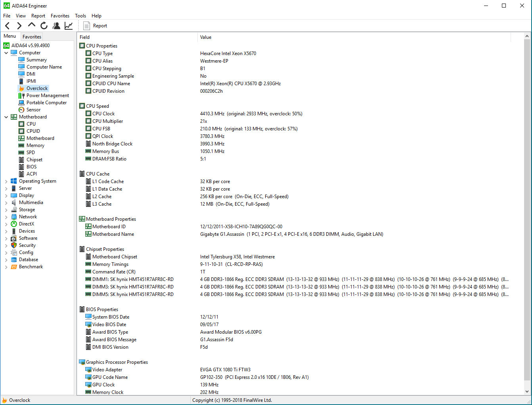Select the CPU Clock row
The width and height of the screenshot is (532, 405).
(x=293, y=114)
